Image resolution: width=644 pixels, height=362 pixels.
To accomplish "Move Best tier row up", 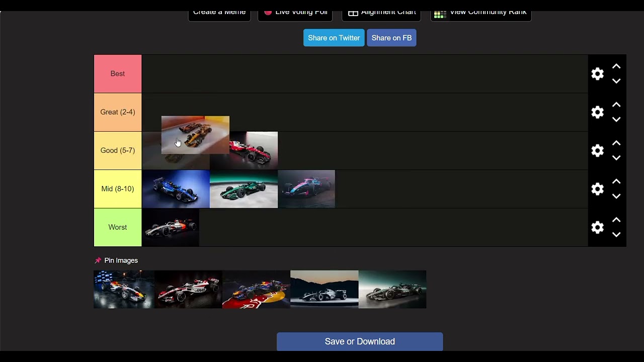I will pos(616,66).
